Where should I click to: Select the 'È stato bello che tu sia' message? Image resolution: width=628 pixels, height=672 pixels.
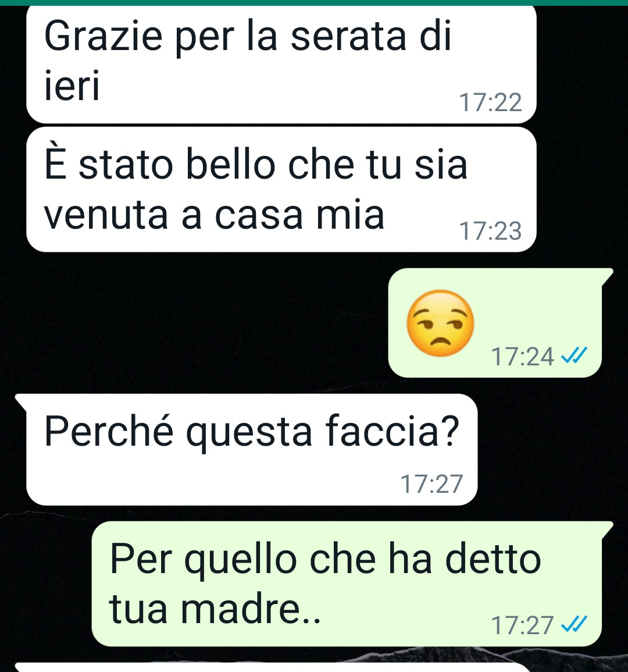(x=281, y=190)
